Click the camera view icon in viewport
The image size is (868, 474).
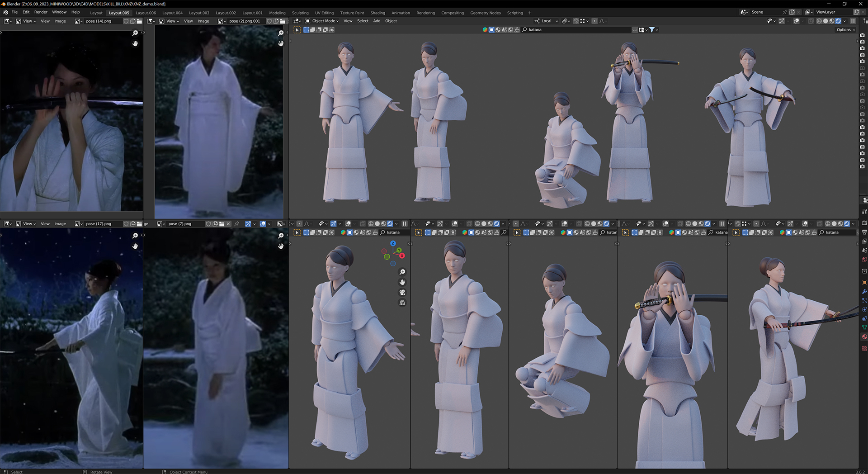click(x=402, y=293)
